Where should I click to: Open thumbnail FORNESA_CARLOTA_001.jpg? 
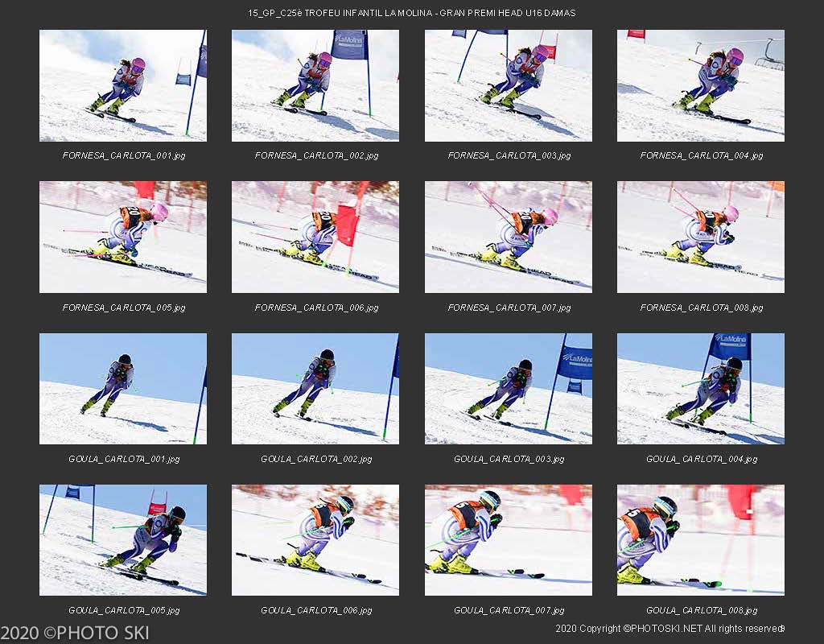tap(123, 85)
